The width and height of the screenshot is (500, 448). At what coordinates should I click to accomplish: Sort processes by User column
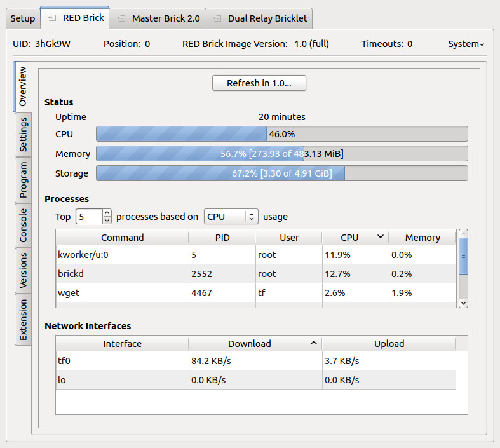tap(289, 238)
